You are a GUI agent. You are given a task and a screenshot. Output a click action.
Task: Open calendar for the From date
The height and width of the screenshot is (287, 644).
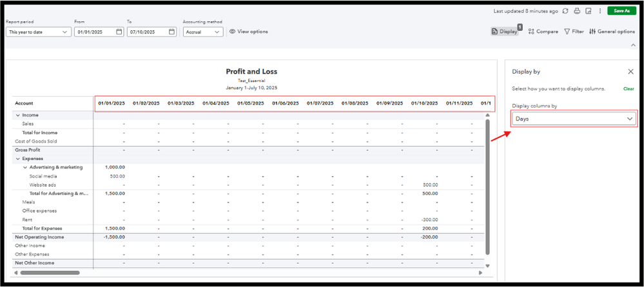click(119, 32)
